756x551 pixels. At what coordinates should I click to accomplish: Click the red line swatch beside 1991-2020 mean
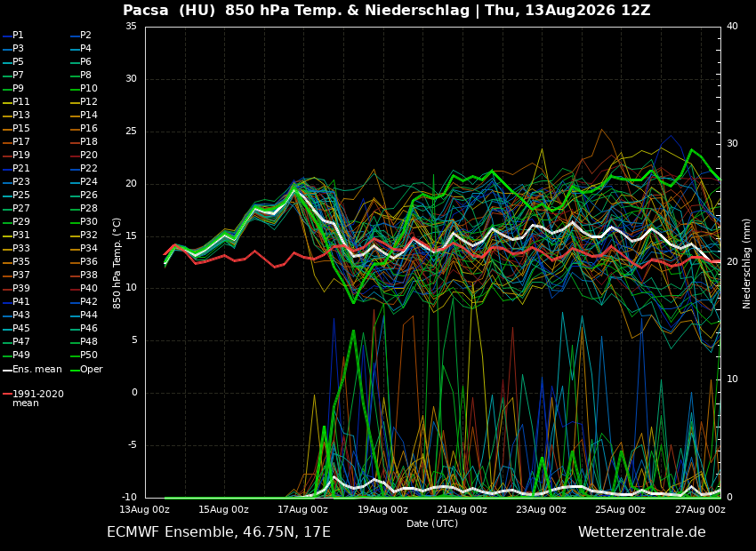[x=7, y=394]
